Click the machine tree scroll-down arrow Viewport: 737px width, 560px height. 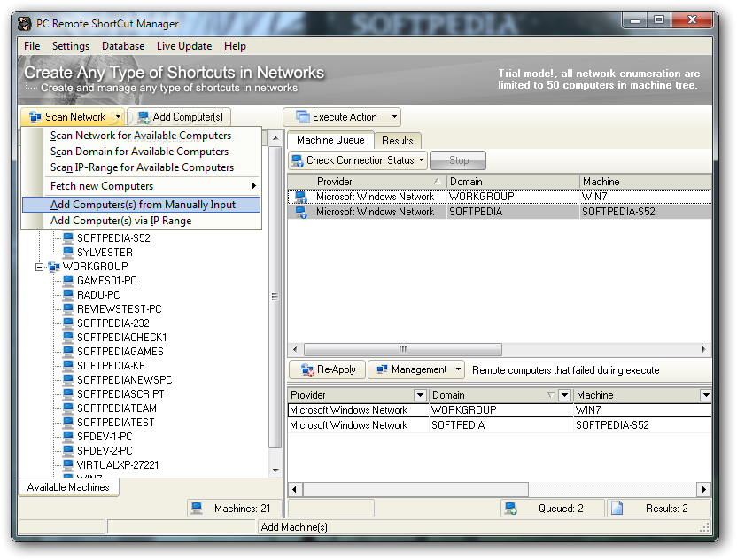(x=275, y=471)
